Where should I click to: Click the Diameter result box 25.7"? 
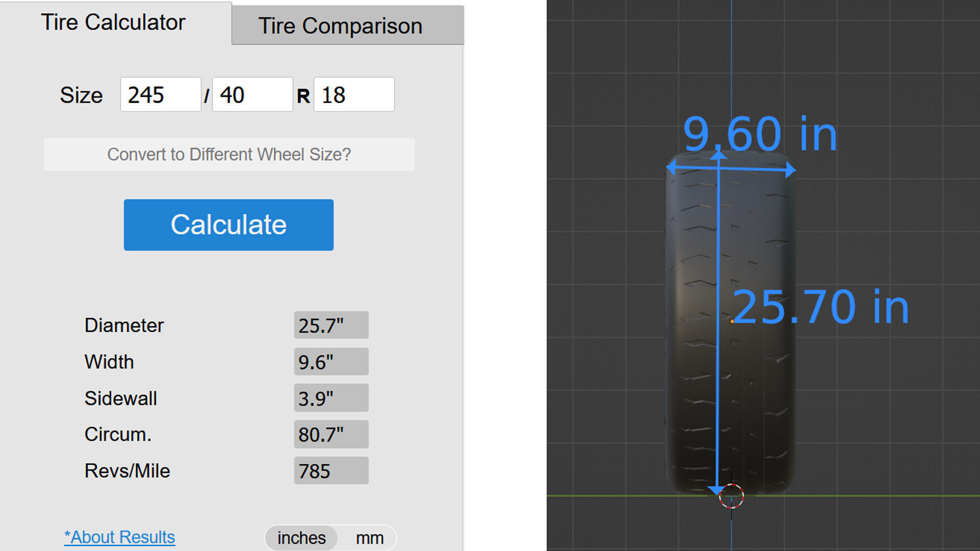pyautogui.click(x=331, y=325)
